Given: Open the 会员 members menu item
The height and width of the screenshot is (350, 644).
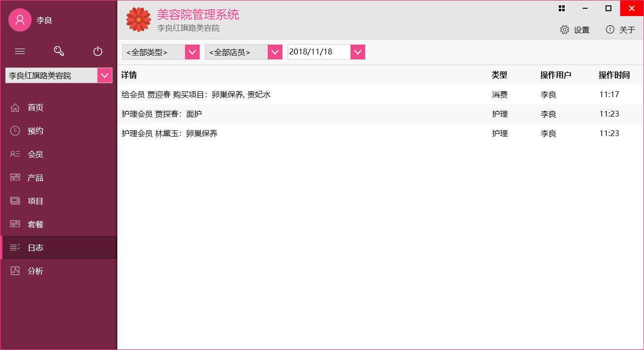Looking at the screenshot, I should (36, 154).
